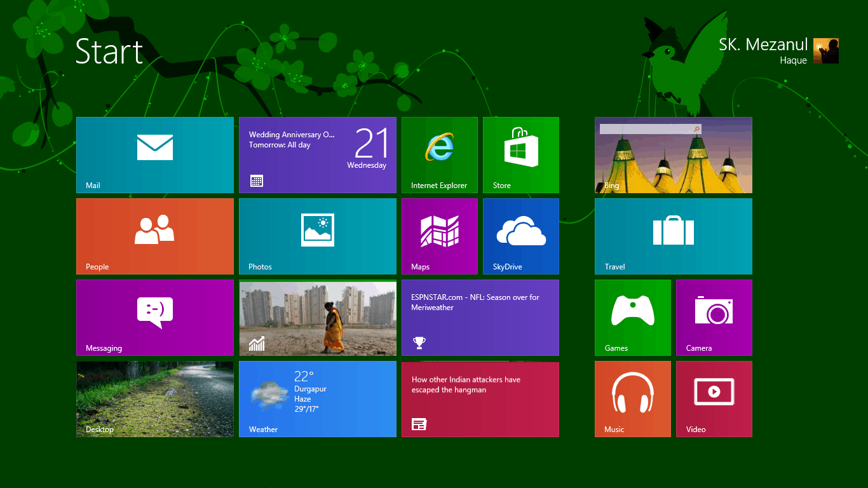This screenshot has height=488, width=868.
Task: Open the Desktop tile thumbnail
Action: point(155,399)
